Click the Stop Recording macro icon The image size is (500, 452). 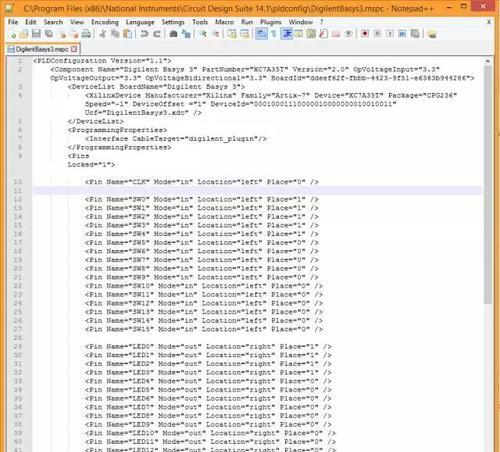[x=377, y=34]
